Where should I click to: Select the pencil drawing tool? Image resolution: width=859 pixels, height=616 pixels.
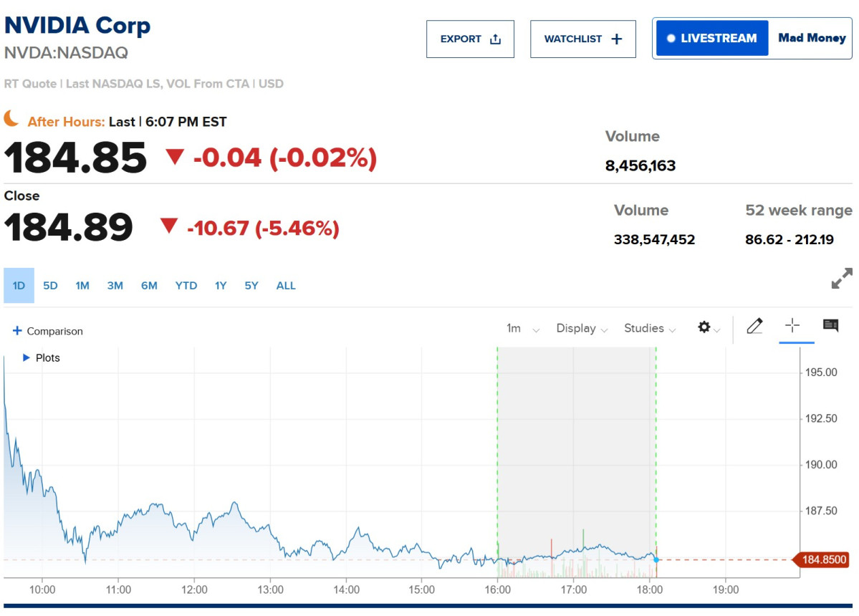(755, 326)
